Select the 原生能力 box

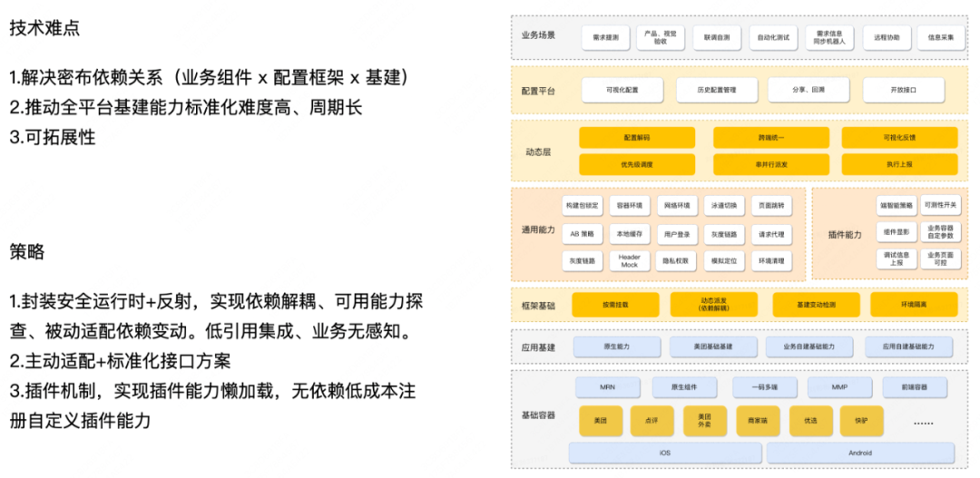pos(617,346)
